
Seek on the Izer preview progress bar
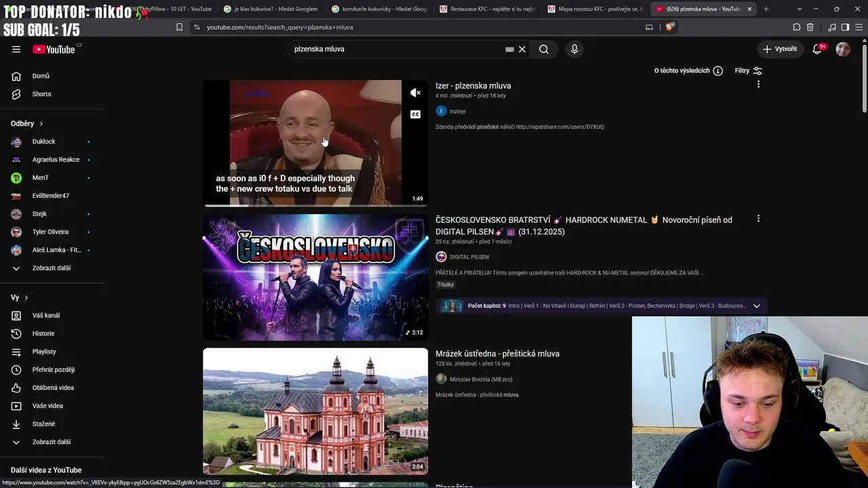pos(315,205)
